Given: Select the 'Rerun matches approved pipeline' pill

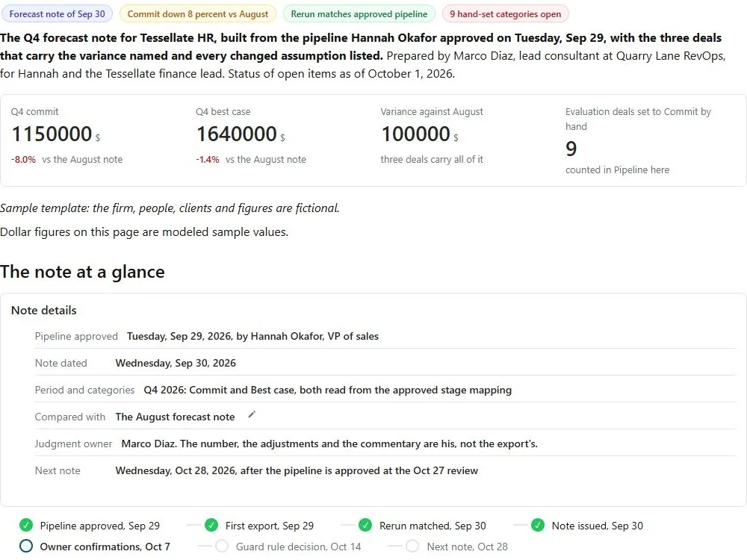Looking at the screenshot, I should click(x=359, y=13).
